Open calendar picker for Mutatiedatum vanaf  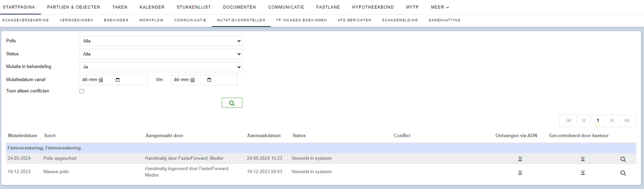point(117,80)
